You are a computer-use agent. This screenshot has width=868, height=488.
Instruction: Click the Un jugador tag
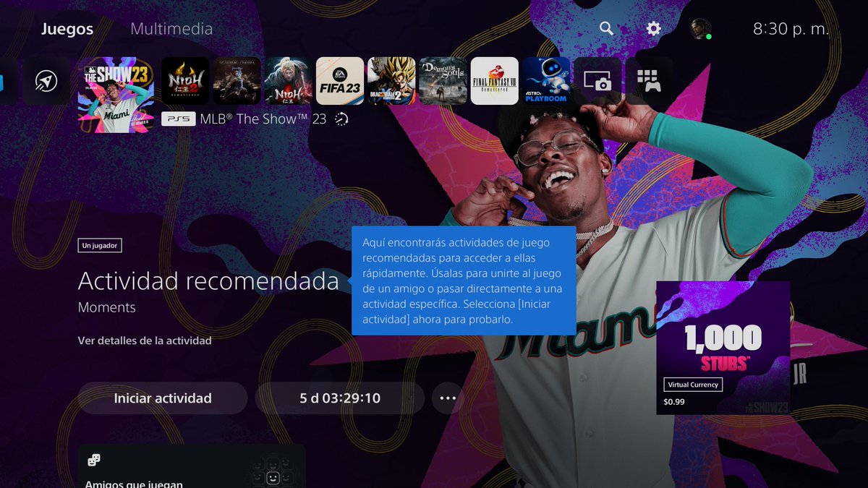click(100, 246)
